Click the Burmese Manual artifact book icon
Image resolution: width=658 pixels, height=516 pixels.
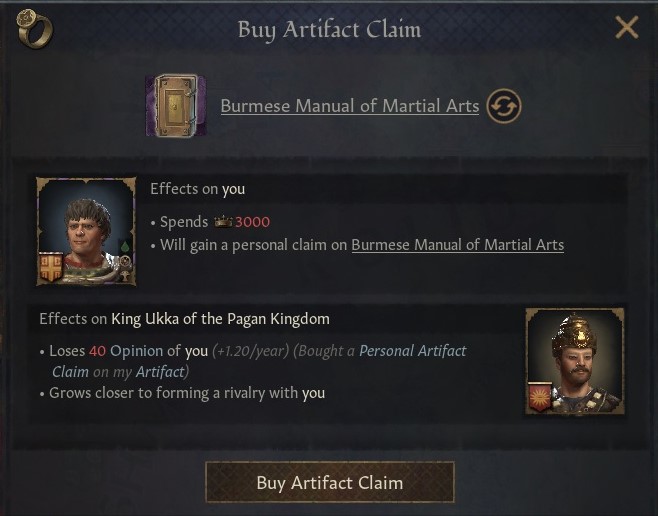coord(176,105)
